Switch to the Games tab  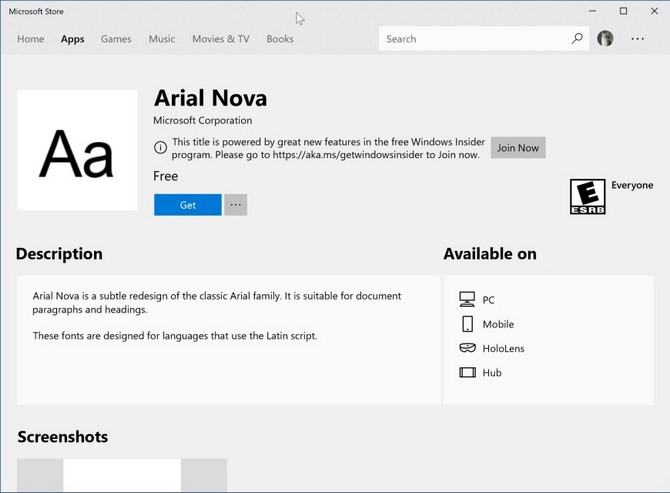116,39
